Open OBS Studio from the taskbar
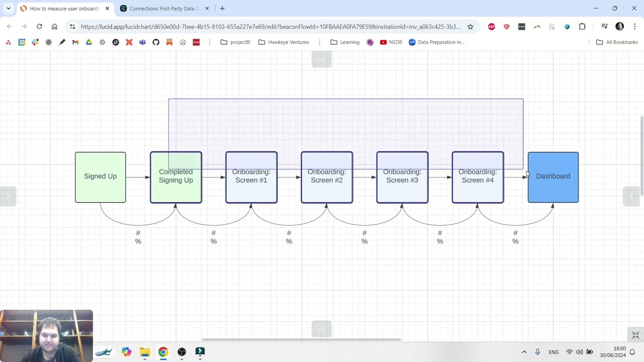The width and height of the screenshot is (644, 362). coord(182,352)
